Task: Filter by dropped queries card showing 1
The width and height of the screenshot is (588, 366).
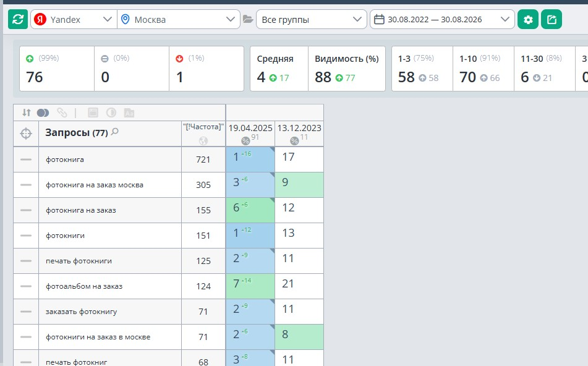Action: 207,69
